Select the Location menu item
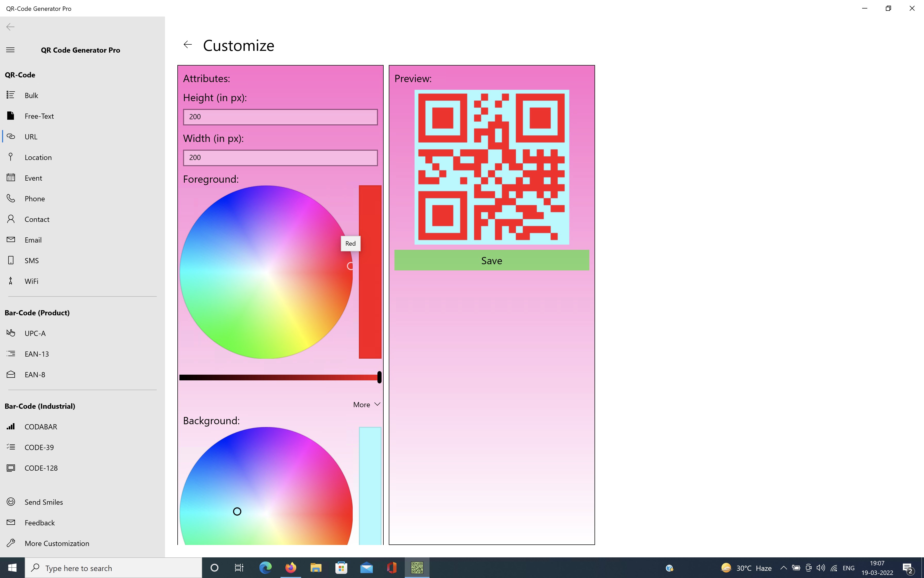This screenshot has width=924, height=578. pos(82,157)
